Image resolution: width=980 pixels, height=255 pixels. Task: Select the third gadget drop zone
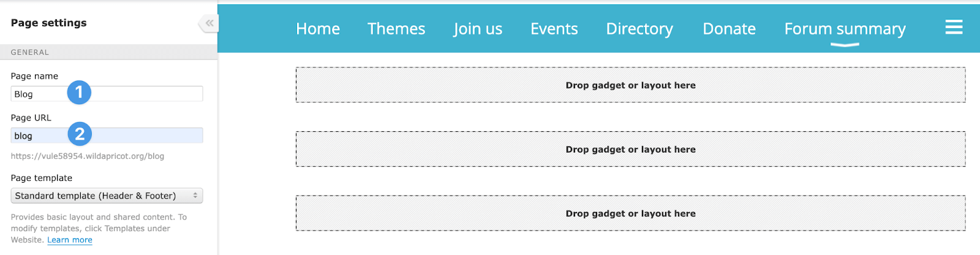[631, 213]
